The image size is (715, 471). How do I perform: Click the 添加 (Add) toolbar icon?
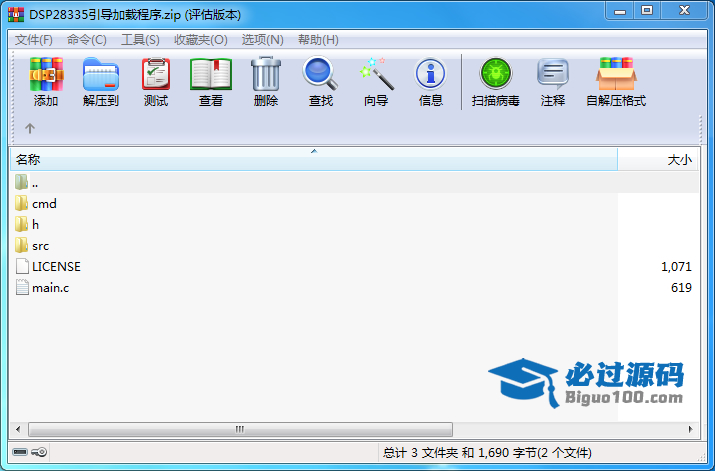(x=46, y=74)
